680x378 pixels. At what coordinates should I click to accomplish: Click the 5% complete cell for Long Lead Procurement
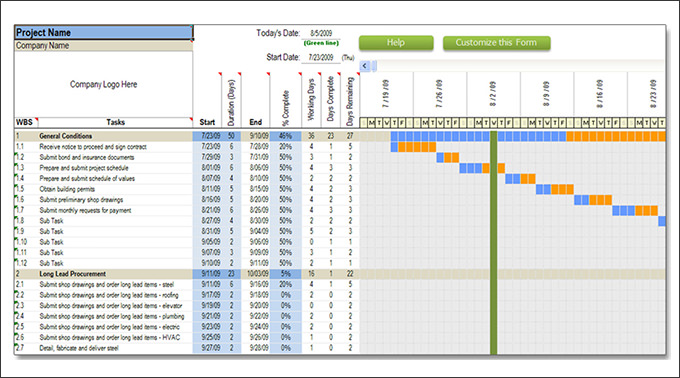285,274
